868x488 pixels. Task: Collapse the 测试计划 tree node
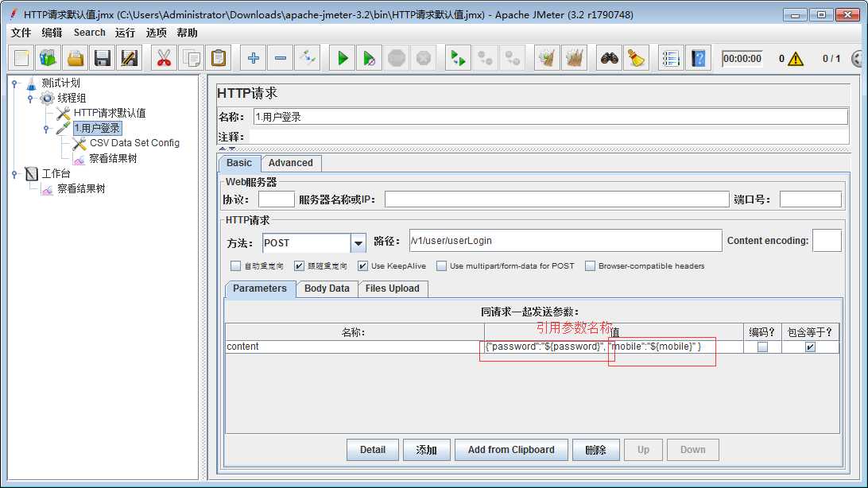tap(15, 83)
